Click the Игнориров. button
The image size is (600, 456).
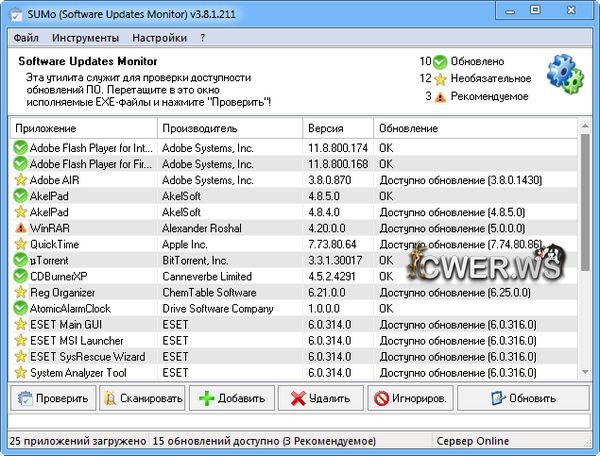coord(410,398)
